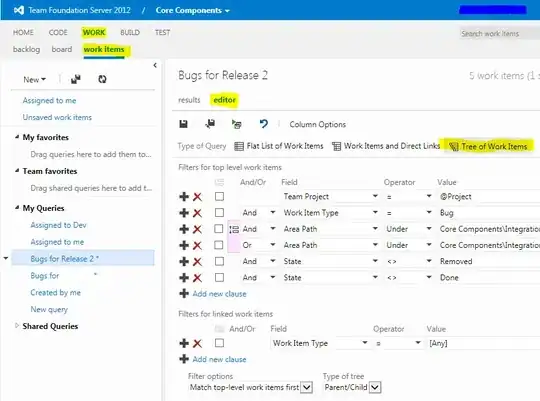The width and height of the screenshot is (540, 401).
Task: Open the BUILD menu tab
Action: pos(130,32)
